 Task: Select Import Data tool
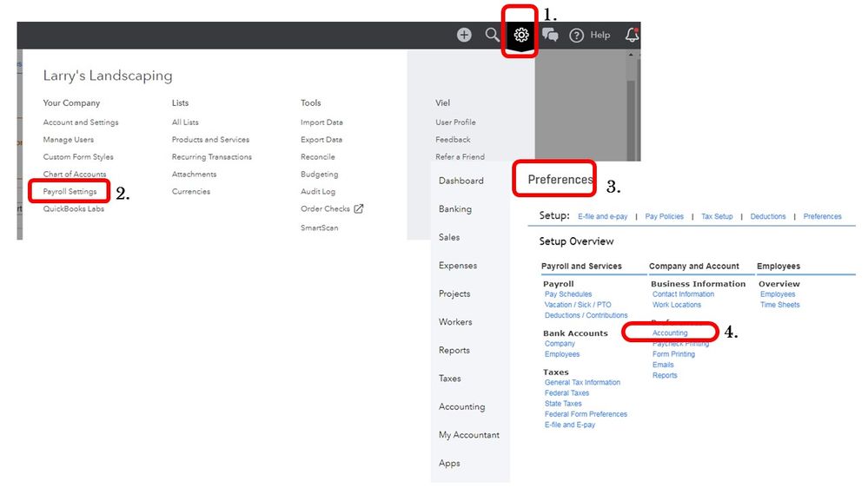[321, 122]
